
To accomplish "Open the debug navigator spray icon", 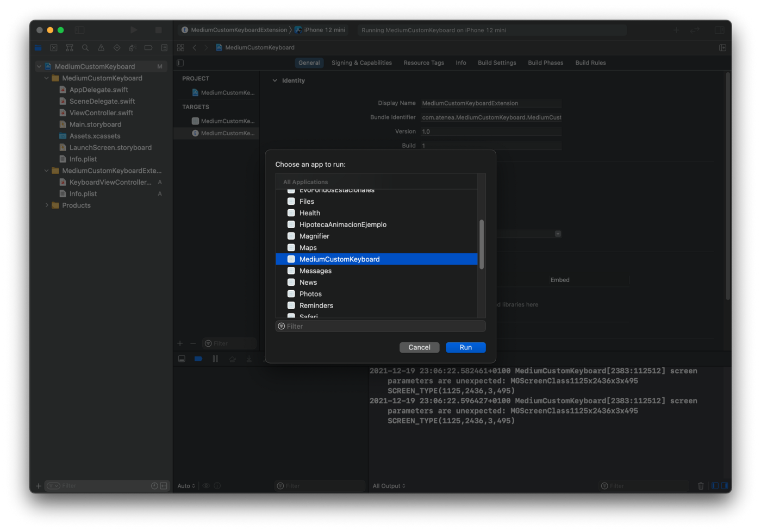I will [x=132, y=48].
